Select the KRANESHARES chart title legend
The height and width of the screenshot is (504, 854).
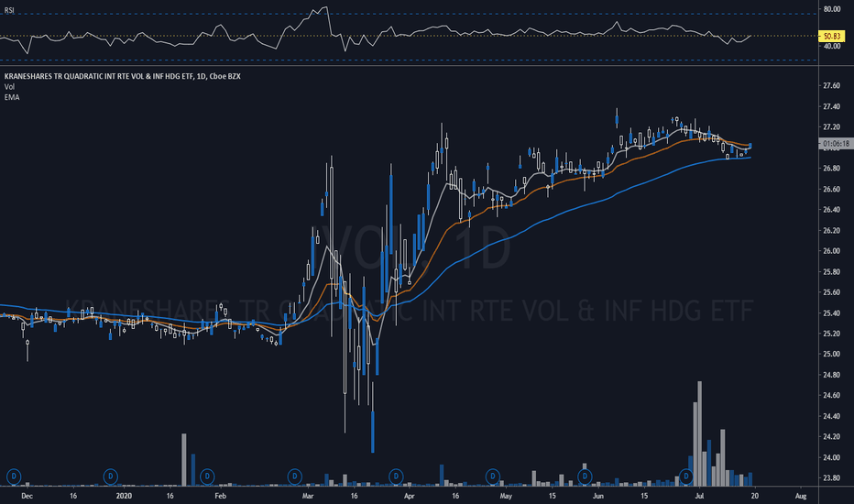(x=122, y=76)
